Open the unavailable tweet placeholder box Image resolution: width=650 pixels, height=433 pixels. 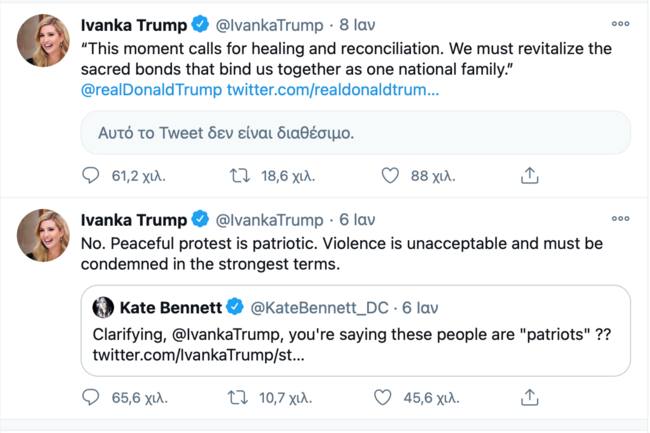pos(355,132)
